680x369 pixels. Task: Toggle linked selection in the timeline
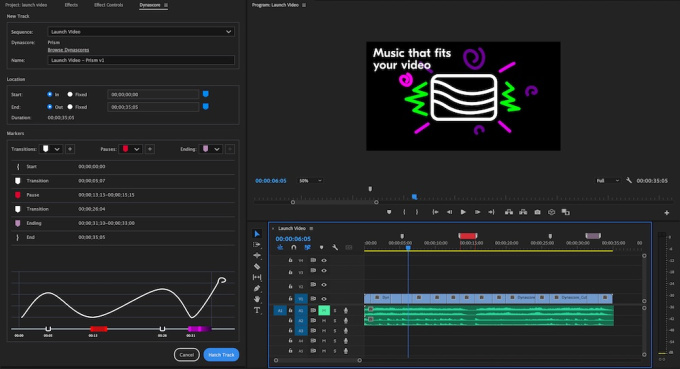point(307,247)
